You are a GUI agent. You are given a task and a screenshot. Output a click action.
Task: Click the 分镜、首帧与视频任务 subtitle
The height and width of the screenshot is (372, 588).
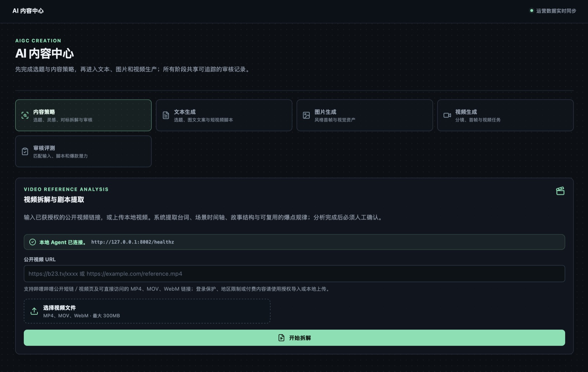coord(478,120)
